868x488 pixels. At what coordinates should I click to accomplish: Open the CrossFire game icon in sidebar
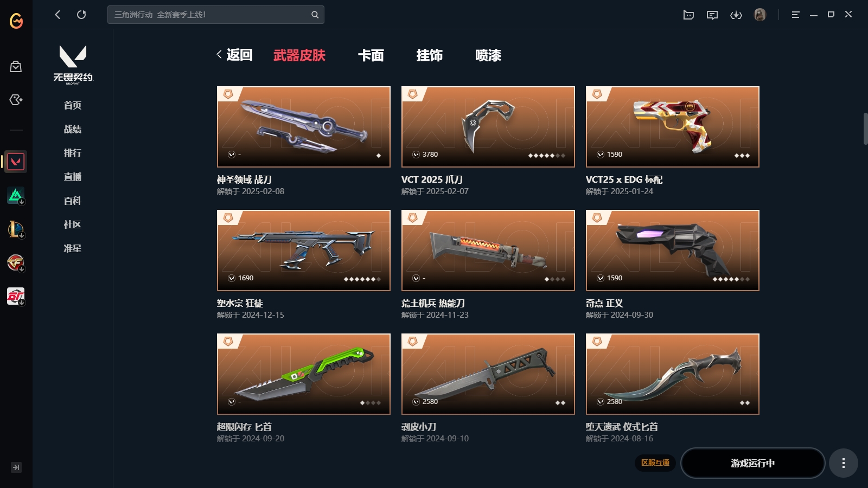tap(16, 263)
